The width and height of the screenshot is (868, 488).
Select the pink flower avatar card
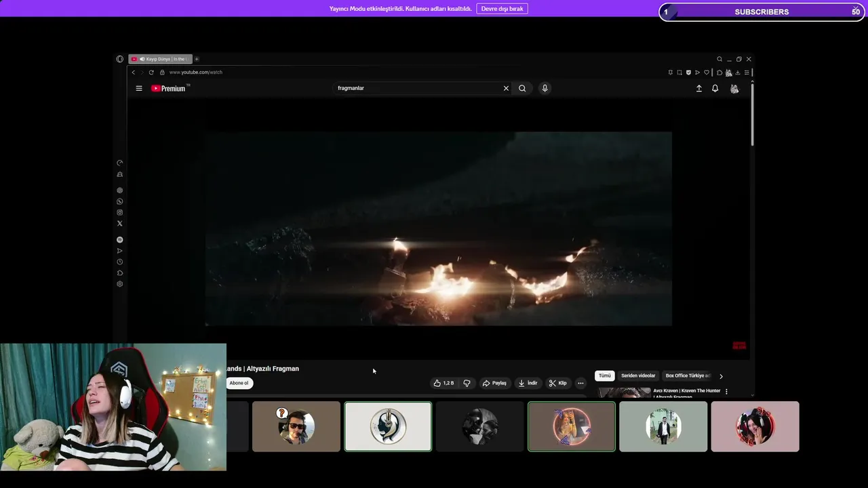pyautogui.click(x=755, y=426)
